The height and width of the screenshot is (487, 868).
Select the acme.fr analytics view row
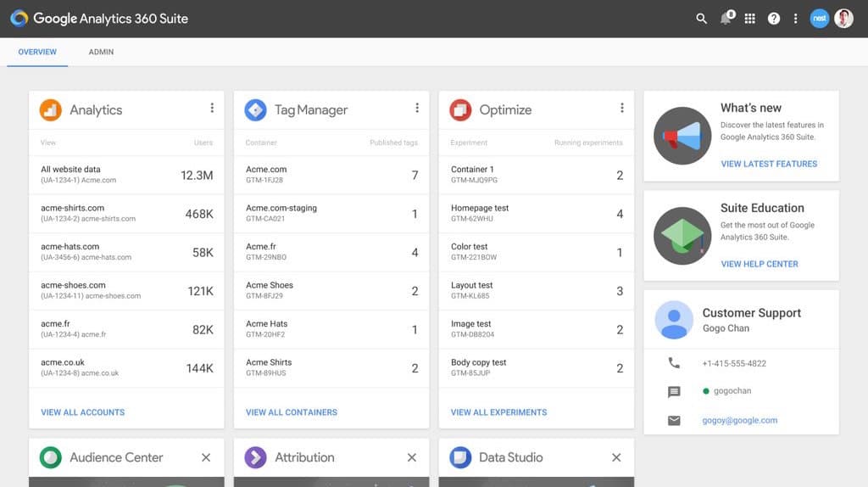click(x=127, y=330)
